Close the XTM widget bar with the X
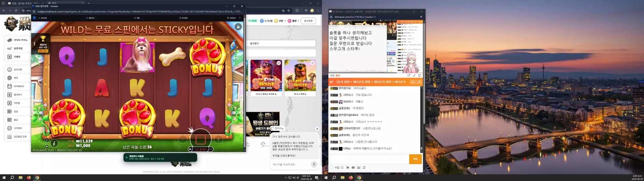The height and width of the screenshot is (181, 644). point(240,18)
